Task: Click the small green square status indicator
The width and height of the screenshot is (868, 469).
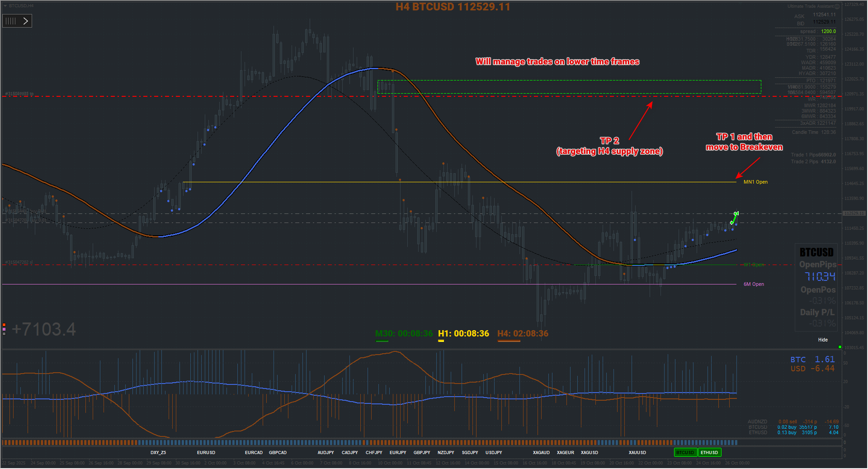Action: click(840, 347)
